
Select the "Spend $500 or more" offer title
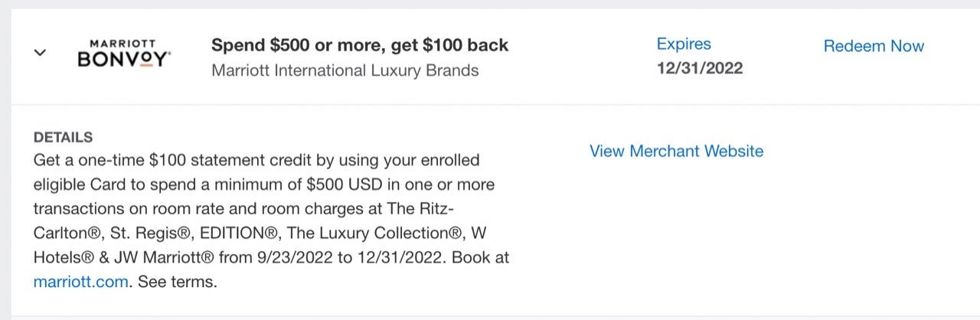tap(360, 45)
